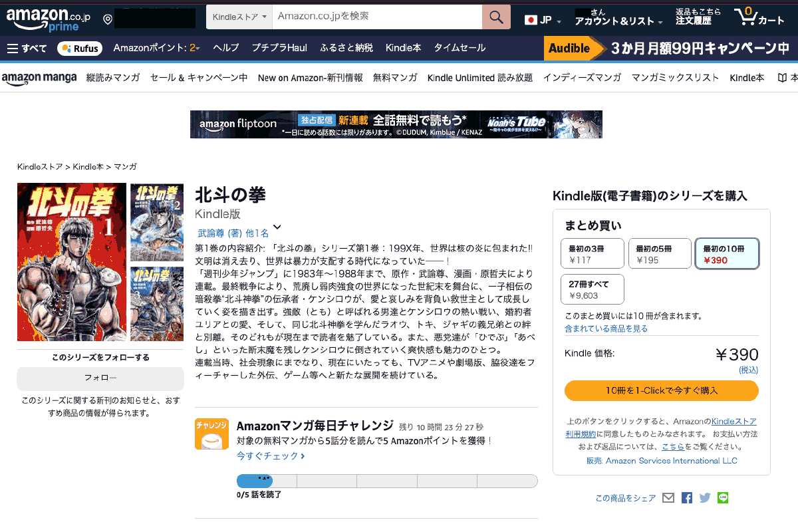The image size is (798, 532).
Task: Click the delivery location pin icon
Action: coord(108,19)
